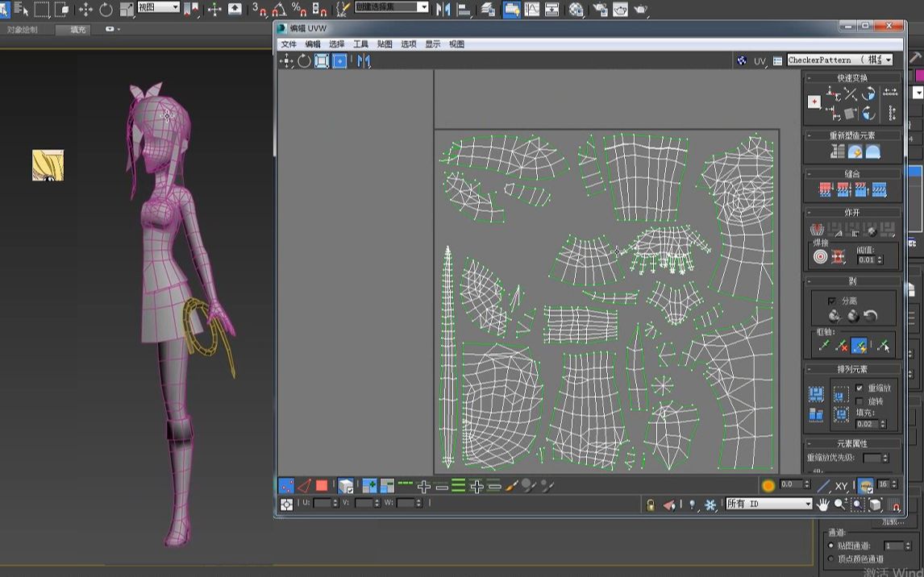The image size is (924, 577).
Task: Select the Pan view hand tool
Action: [x=822, y=504]
